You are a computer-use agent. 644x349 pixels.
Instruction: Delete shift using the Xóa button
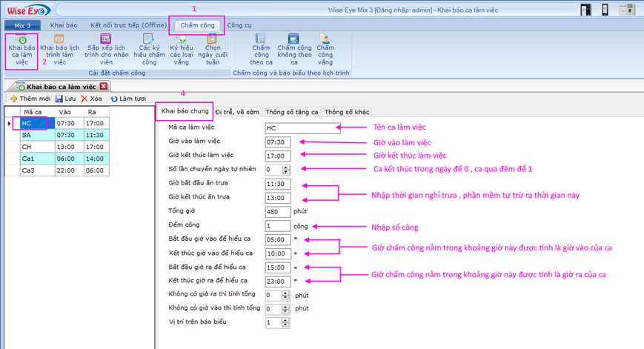coord(93,99)
